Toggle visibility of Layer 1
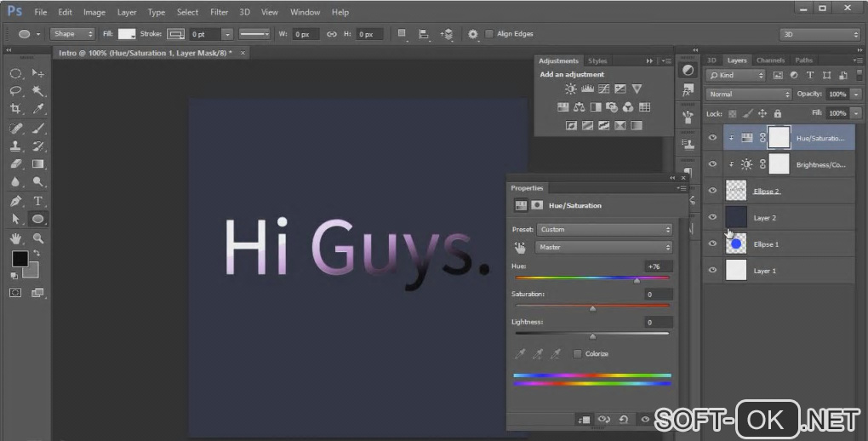This screenshot has width=868, height=441. [x=713, y=270]
